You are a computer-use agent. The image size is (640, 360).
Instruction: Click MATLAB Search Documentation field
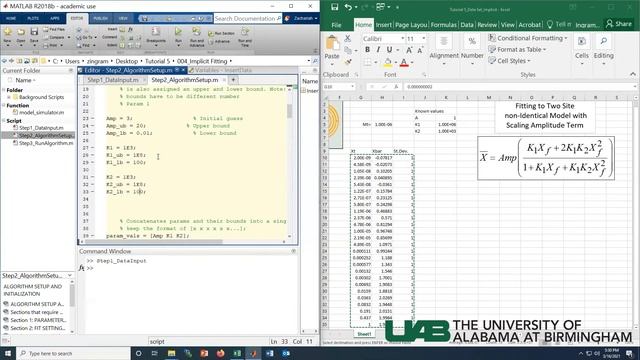point(248,18)
